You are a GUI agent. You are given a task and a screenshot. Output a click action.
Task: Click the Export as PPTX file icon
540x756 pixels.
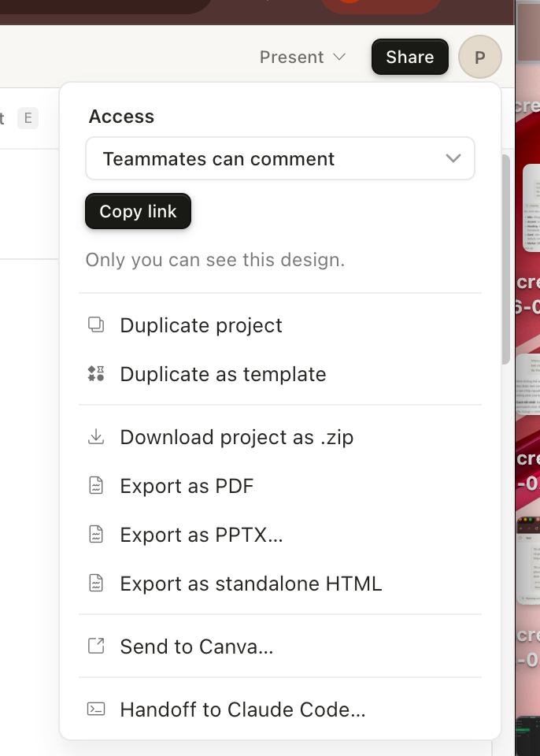coord(96,534)
